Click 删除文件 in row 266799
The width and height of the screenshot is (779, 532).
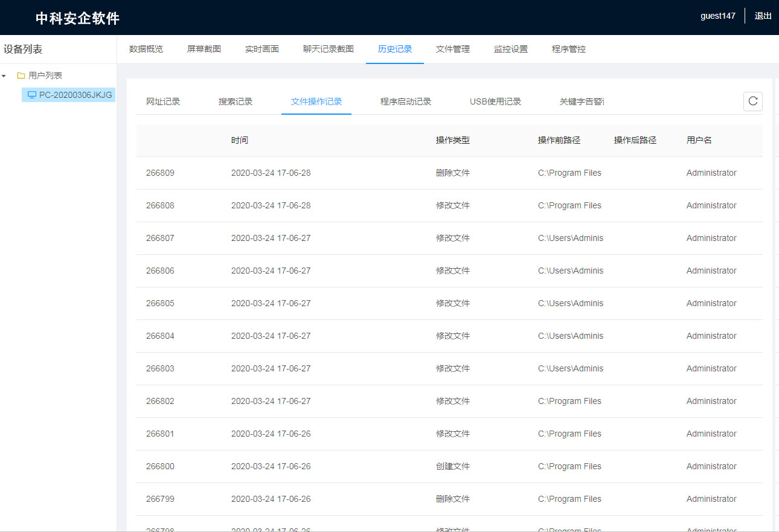453,499
